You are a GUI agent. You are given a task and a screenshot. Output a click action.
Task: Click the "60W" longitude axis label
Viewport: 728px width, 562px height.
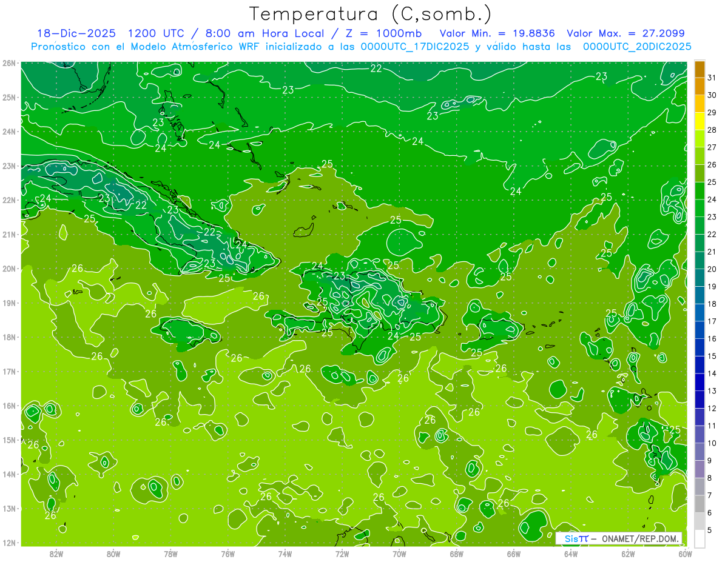click(x=685, y=554)
